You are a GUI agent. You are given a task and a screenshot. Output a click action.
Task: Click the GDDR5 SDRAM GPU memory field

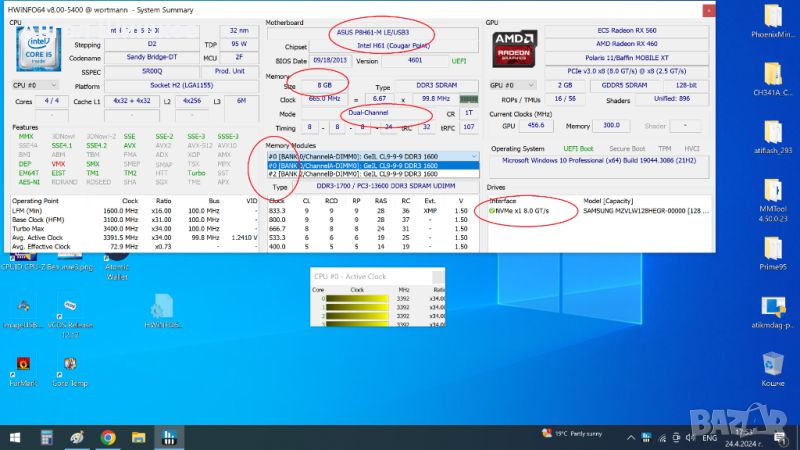(x=624, y=85)
